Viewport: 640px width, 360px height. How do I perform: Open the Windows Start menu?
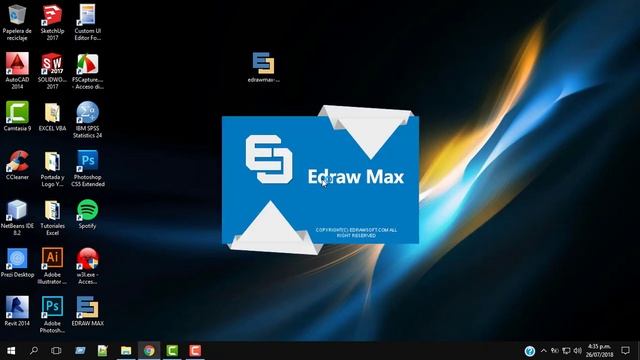click(11, 351)
